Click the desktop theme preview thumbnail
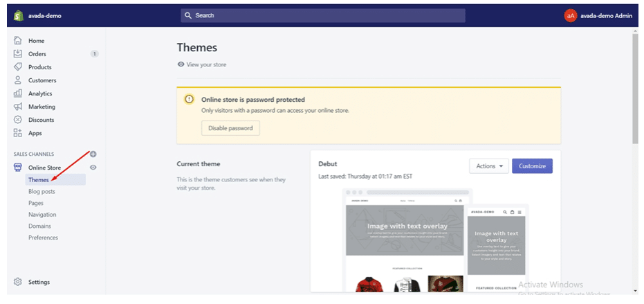The height and width of the screenshot is (304, 644). [405, 241]
